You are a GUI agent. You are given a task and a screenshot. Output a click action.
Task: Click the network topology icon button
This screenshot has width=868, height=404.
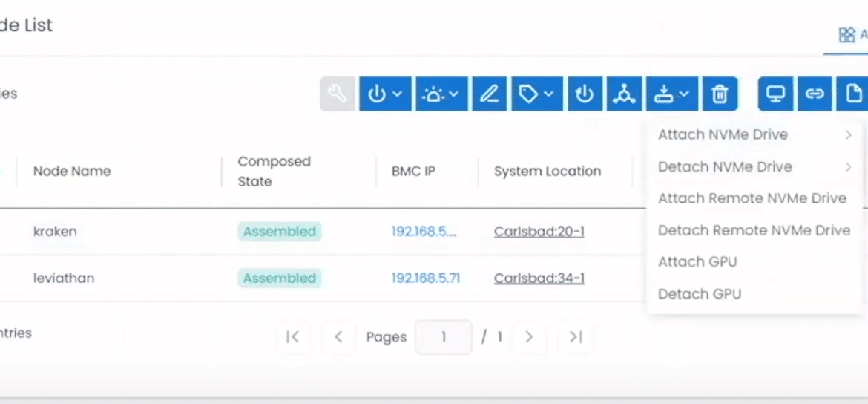point(625,94)
